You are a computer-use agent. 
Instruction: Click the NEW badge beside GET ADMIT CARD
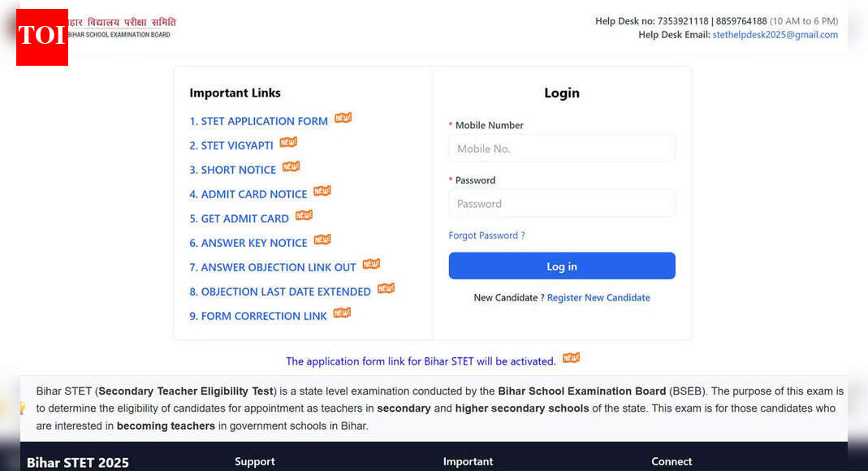(x=304, y=215)
